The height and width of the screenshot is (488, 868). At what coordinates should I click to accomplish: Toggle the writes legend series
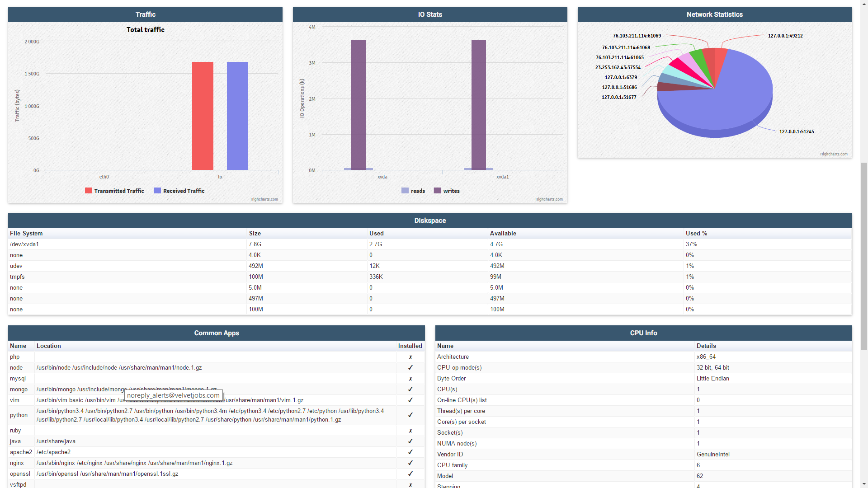(x=447, y=191)
